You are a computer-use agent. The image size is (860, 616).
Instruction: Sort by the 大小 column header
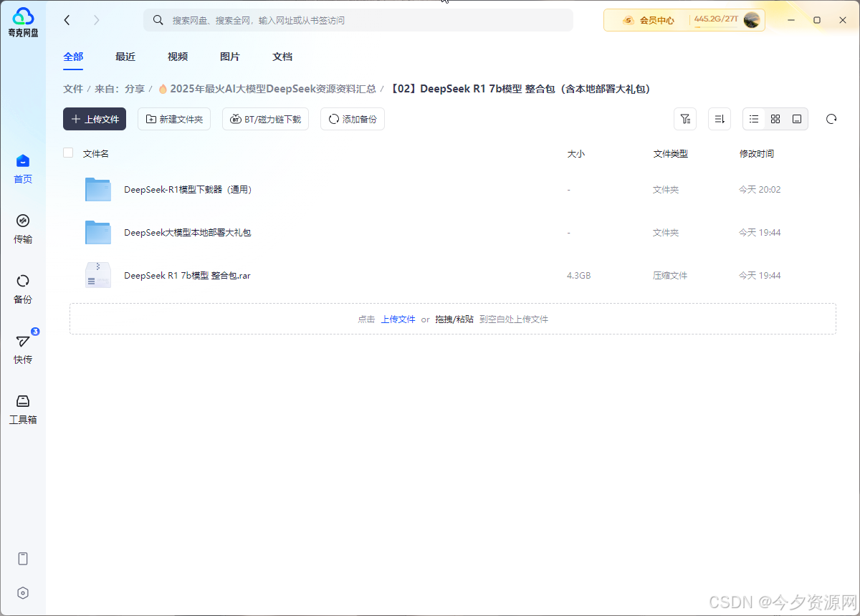[x=576, y=154]
